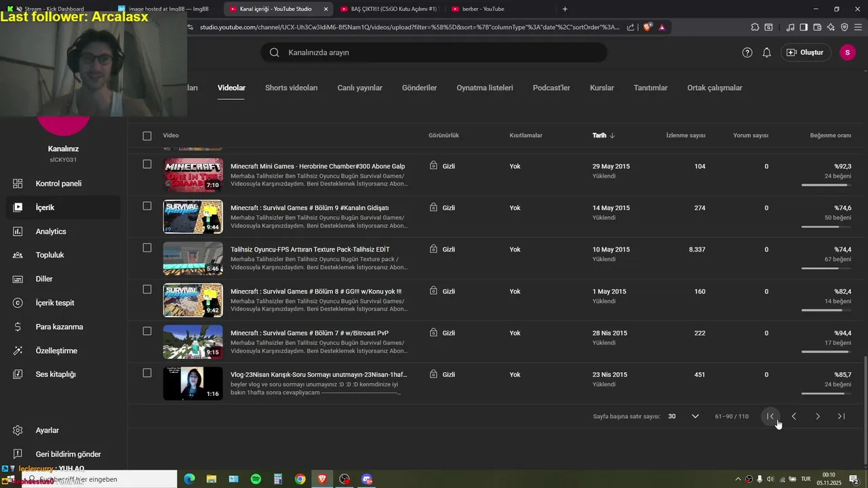The width and height of the screenshot is (868, 488).
Task: Open the notifications bell
Action: click(x=767, y=52)
